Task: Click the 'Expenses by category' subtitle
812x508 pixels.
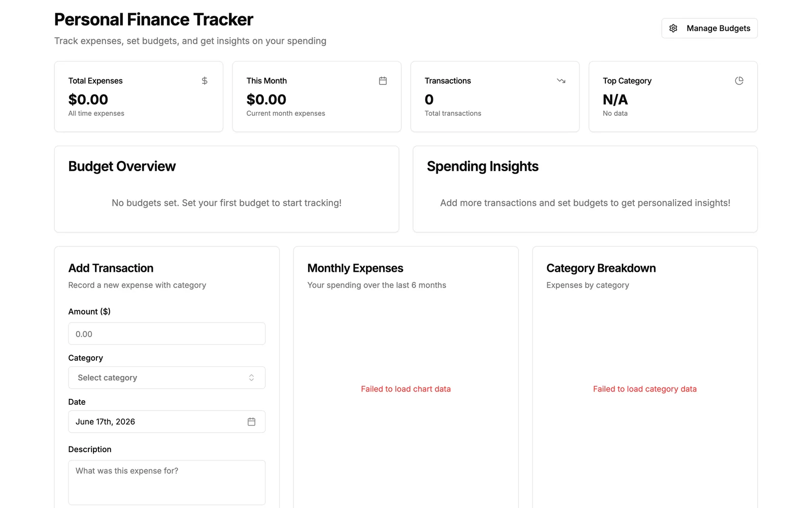Action: (x=588, y=285)
